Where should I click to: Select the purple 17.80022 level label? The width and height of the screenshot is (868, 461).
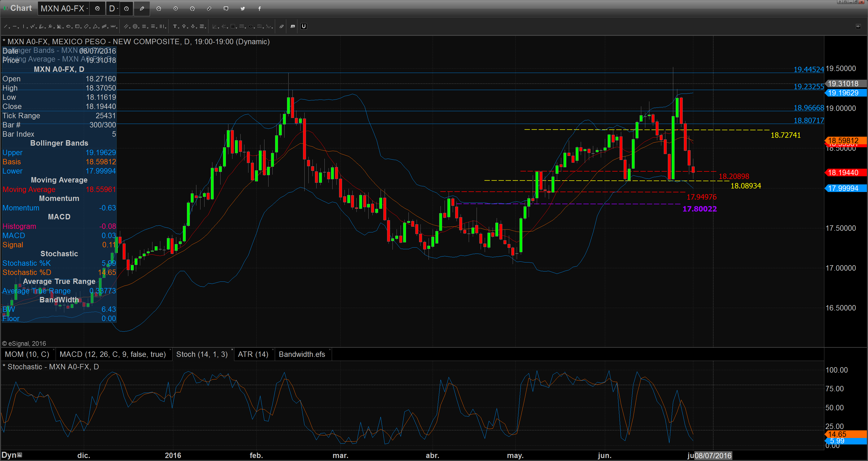point(700,209)
